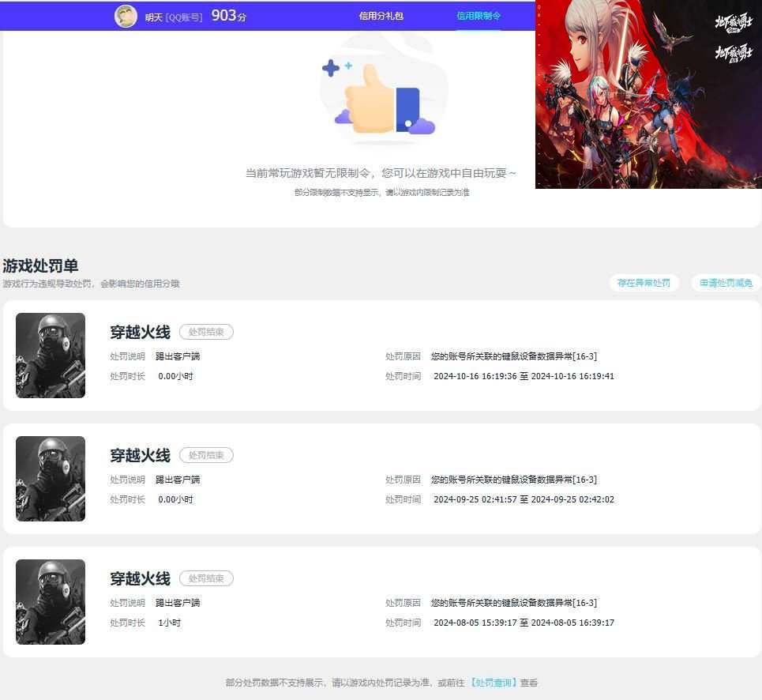Image resolution: width=762 pixels, height=700 pixels.
Task: Click 部分限制数据不支持展示 note
Action: (x=382, y=193)
